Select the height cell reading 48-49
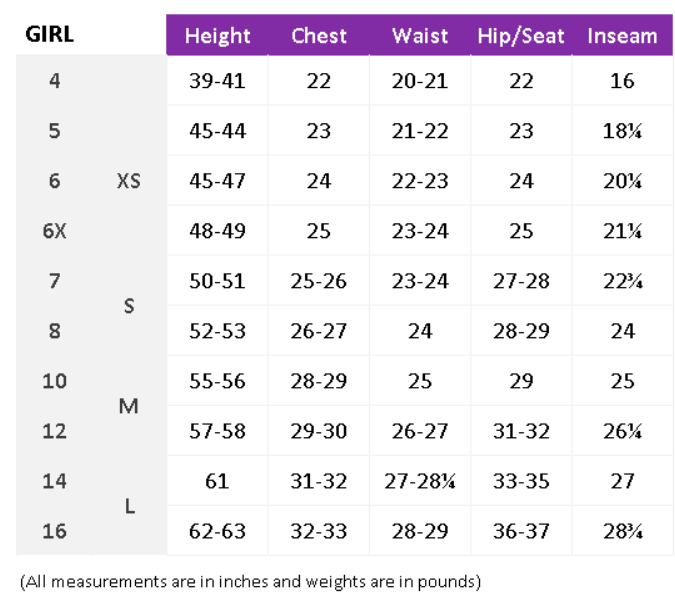This screenshot has width=675, height=596. pos(217,231)
